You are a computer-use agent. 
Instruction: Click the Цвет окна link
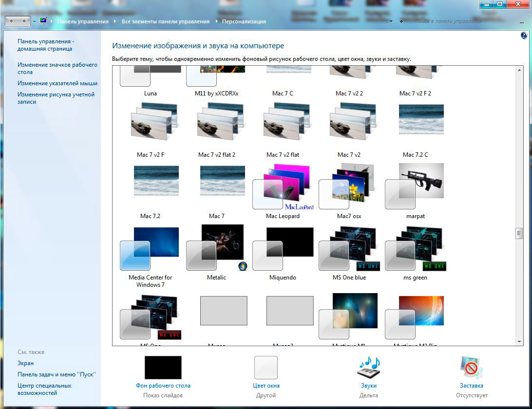(x=266, y=386)
